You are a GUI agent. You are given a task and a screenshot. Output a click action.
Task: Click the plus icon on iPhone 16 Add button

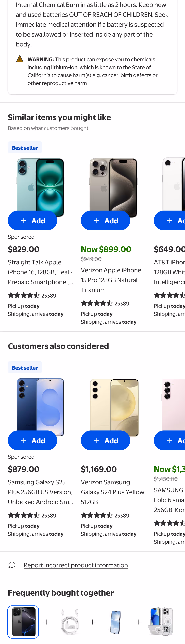24,220
